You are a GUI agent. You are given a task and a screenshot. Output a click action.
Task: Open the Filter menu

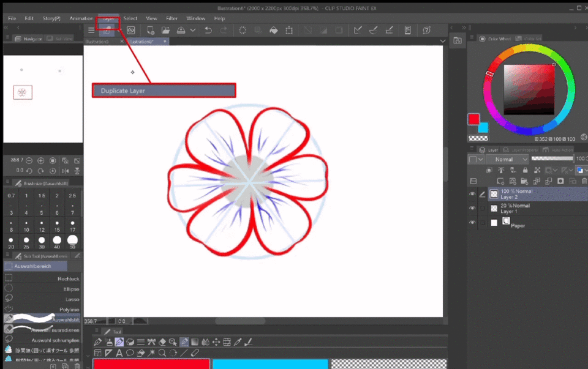171,18
